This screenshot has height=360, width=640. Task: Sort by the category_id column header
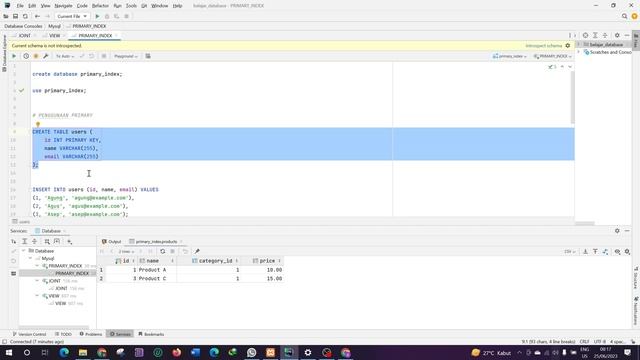(216, 261)
